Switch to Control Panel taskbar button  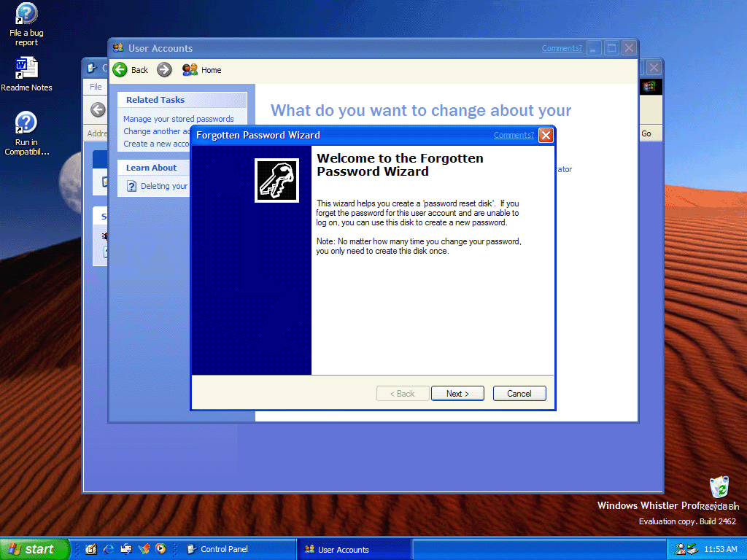coord(239,549)
